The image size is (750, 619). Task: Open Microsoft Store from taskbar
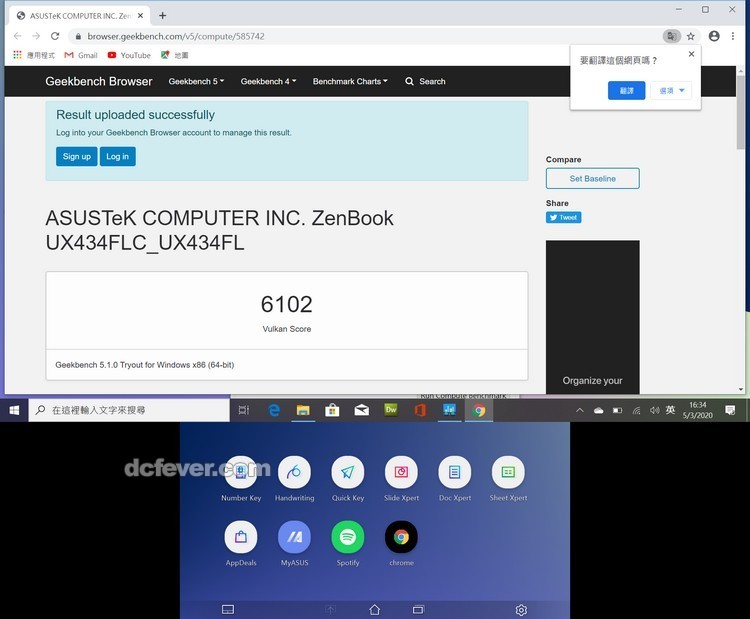tap(332, 410)
